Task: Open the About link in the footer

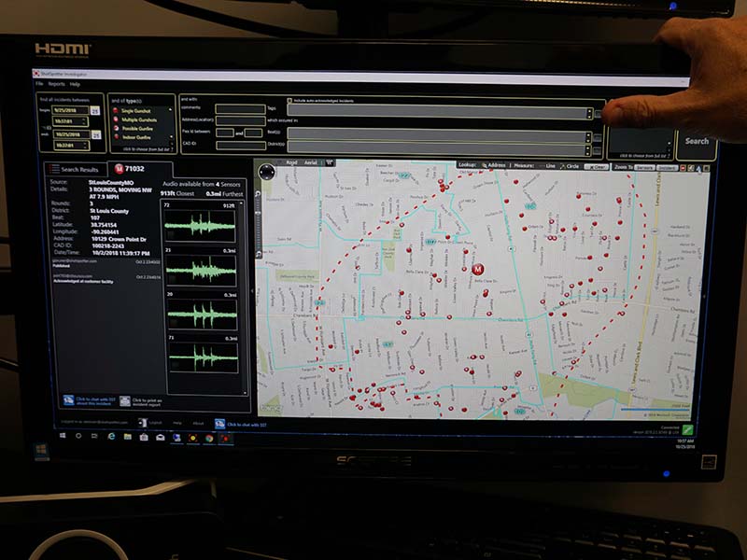Action: pyautogui.click(x=198, y=424)
